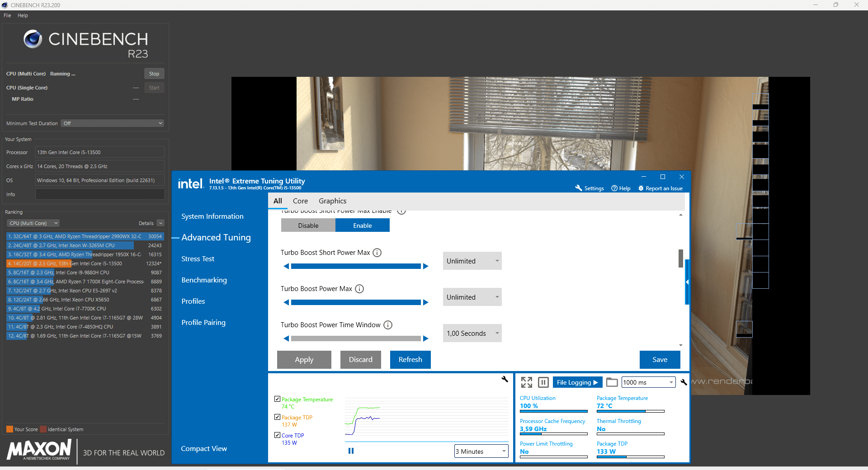Open the File menu in Cinebench
Viewport: 868px width, 470px height.
tap(7, 15)
